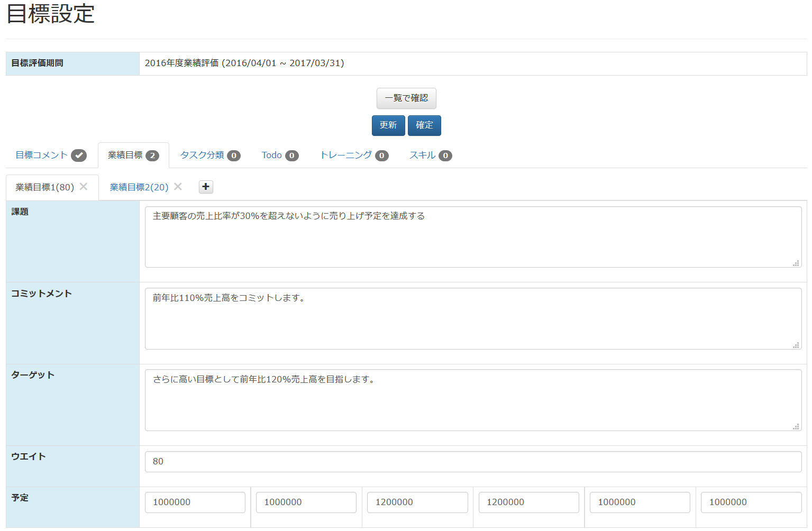The height and width of the screenshot is (531, 812).
Task: Click the 一覧で確認 button
Action: (406, 98)
